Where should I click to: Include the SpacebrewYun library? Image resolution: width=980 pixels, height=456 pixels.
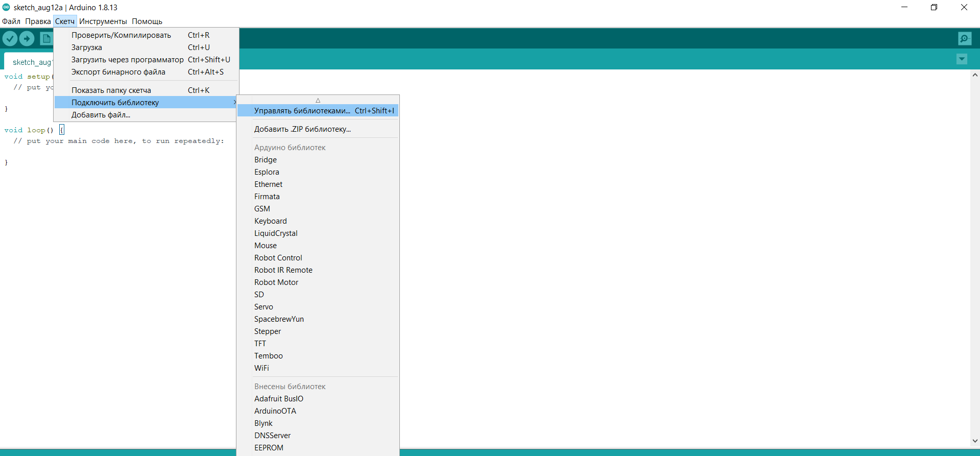click(x=318, y=319)
